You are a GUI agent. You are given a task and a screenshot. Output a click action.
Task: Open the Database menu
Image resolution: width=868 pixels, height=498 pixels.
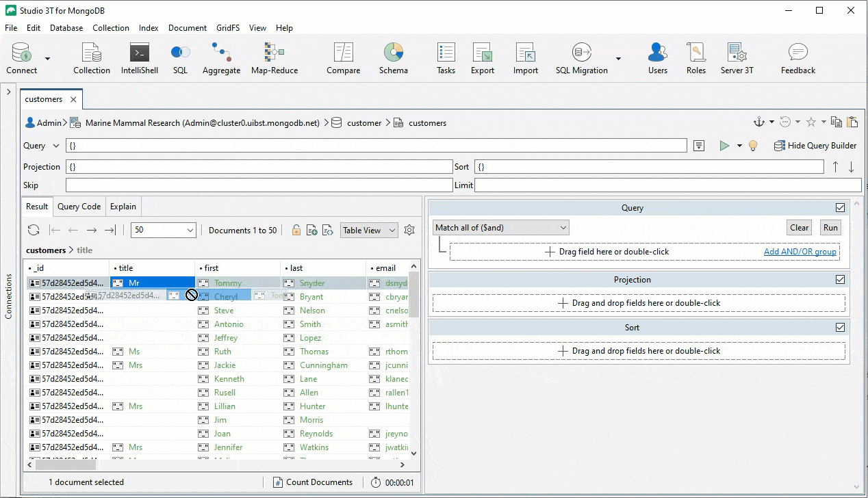pos(66,28)
